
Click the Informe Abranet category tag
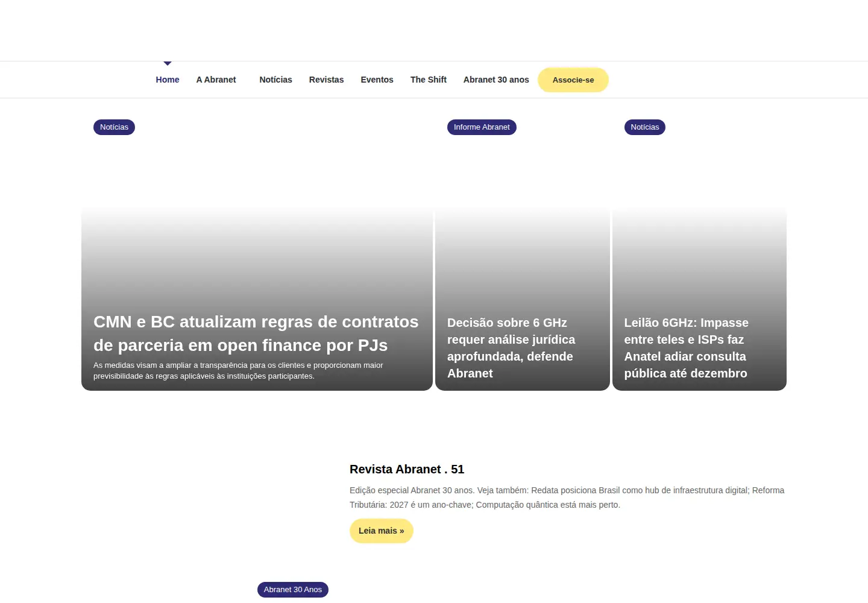coord(482,127)
